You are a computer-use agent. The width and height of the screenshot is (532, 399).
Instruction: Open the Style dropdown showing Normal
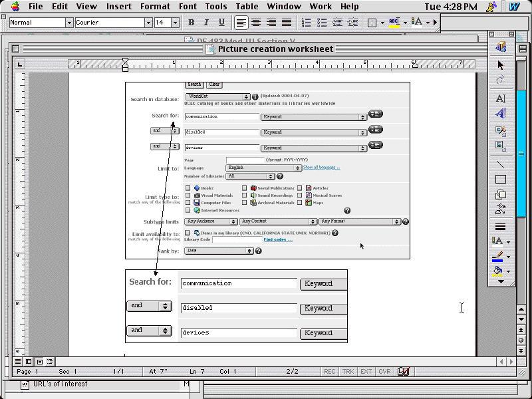tap(69, 23)
